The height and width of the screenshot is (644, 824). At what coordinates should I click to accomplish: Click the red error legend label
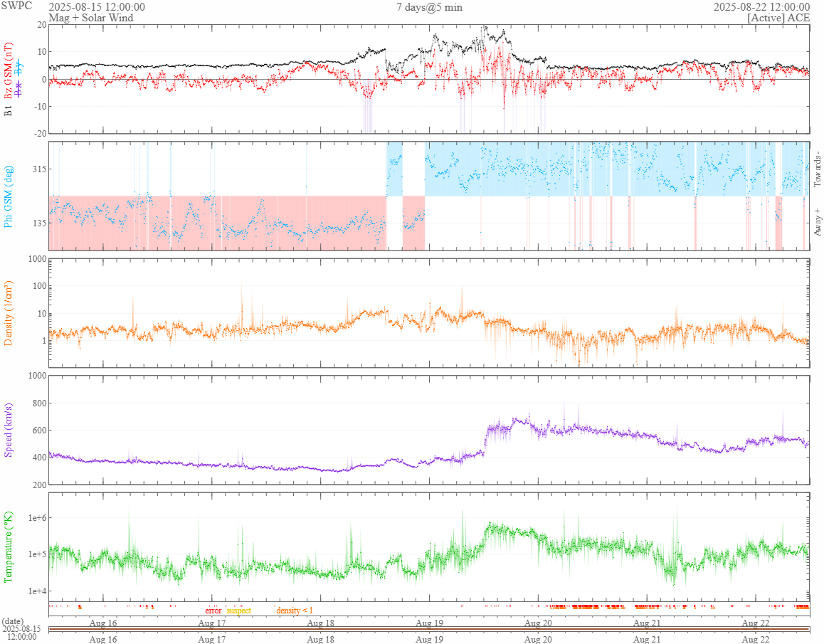(213, 611)
